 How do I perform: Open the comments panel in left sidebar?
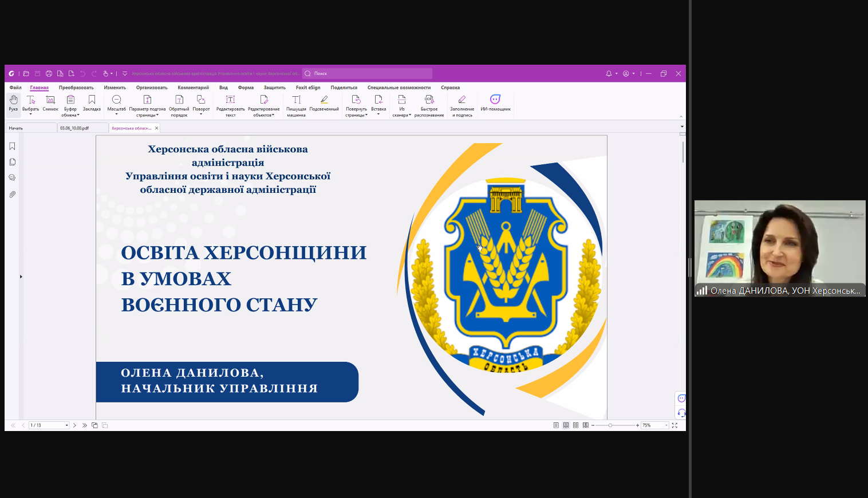pos(12,178)
